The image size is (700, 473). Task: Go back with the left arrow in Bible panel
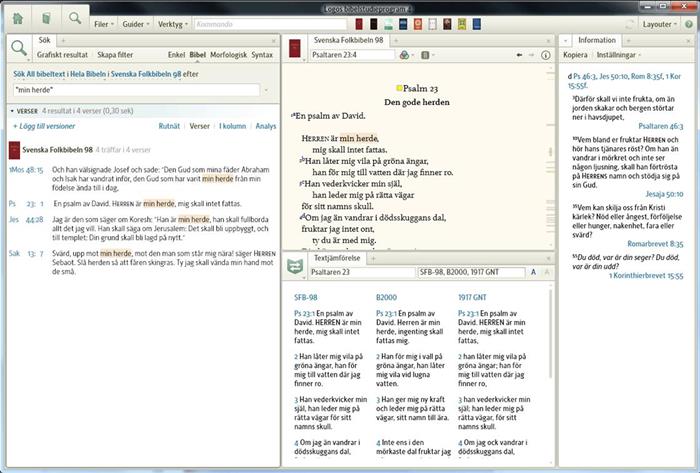coord(519,55)
